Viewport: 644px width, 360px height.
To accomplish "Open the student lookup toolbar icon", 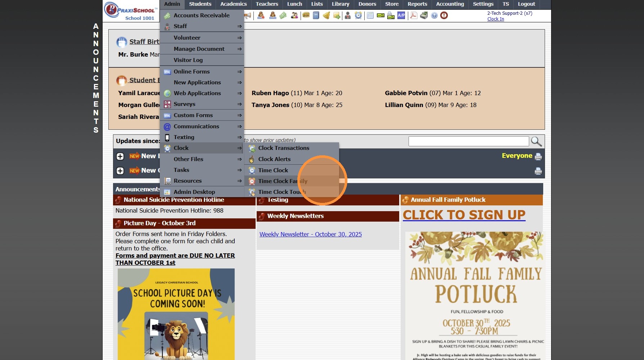I will 273,15.
